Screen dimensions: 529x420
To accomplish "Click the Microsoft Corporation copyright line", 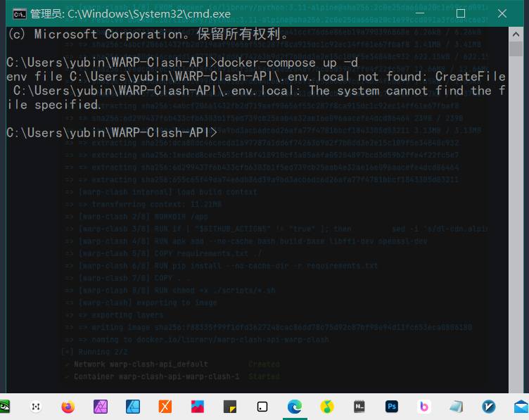I will click(148, 34).
